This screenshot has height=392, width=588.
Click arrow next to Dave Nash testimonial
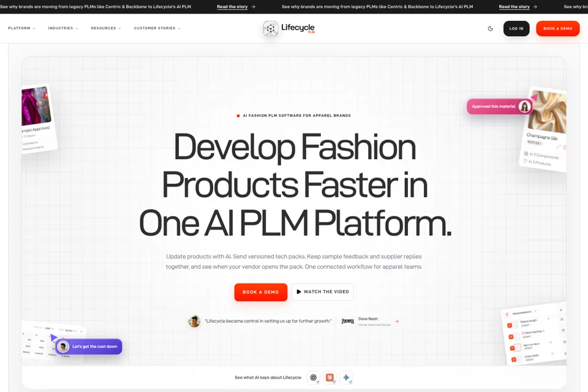coord(397,321)
